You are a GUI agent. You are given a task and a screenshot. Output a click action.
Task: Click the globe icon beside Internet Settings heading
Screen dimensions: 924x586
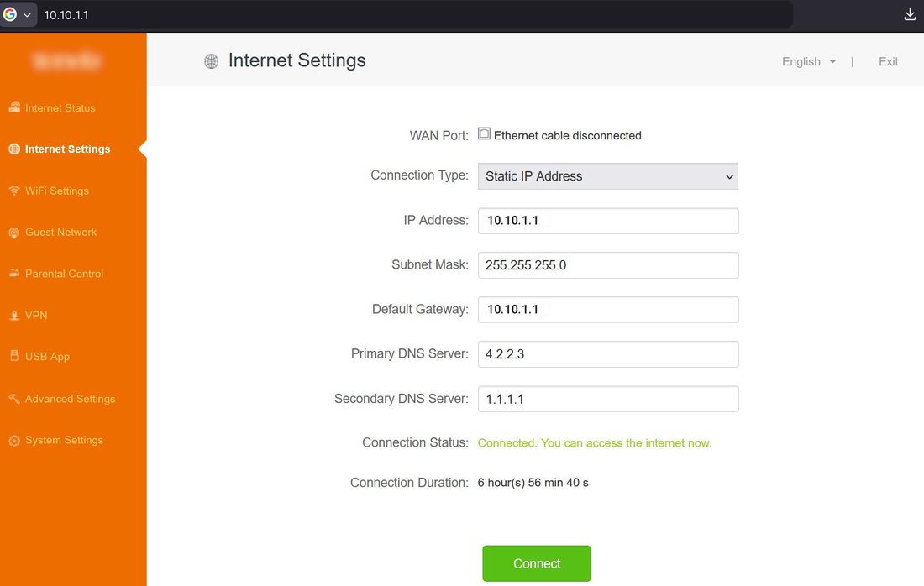tap(211, 61)
